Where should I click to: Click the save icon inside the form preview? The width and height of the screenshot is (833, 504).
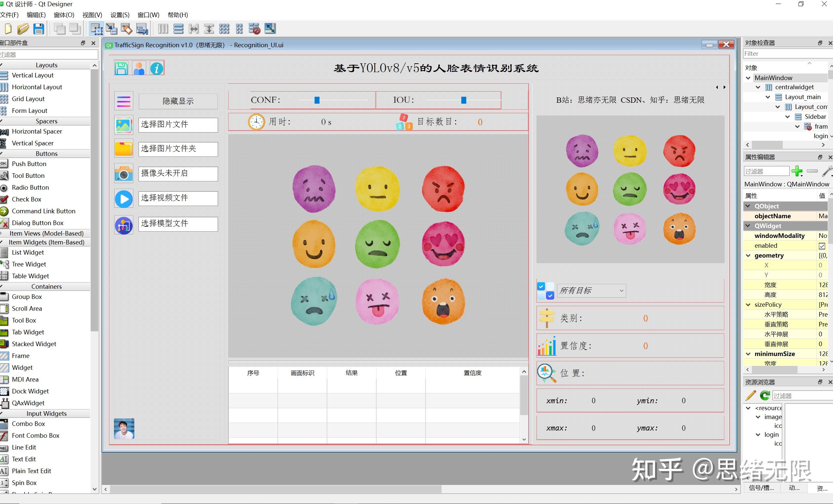(121, 68)
